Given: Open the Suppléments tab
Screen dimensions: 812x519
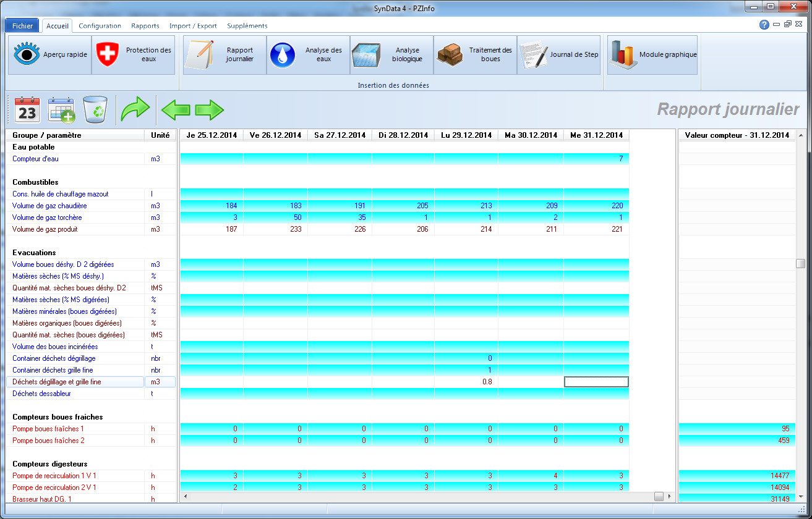Looking at the screenshot, I should point(247,26).
